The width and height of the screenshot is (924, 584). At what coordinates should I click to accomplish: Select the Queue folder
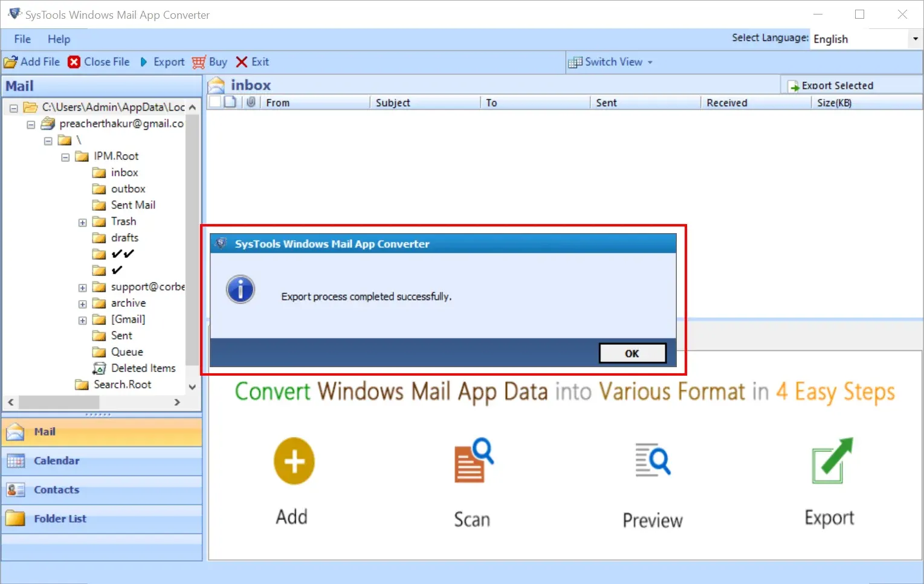click(127, 351)
